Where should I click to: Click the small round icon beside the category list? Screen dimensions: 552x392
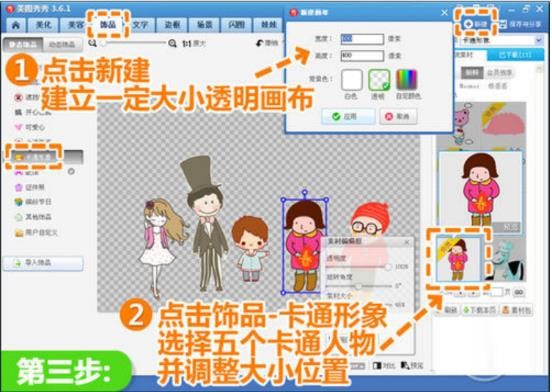click(x=71, y=171)
